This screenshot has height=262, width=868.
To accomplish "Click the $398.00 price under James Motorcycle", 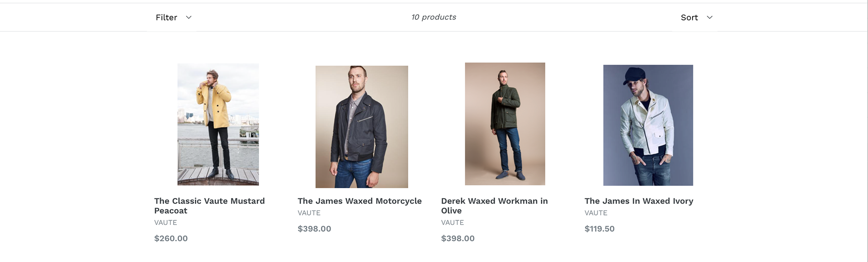I will 314,229.
